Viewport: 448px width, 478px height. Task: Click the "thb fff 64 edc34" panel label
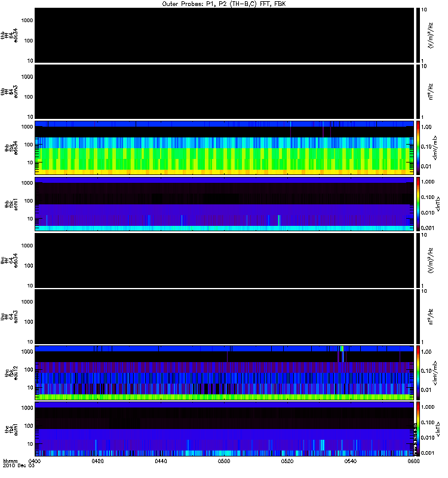9,35
